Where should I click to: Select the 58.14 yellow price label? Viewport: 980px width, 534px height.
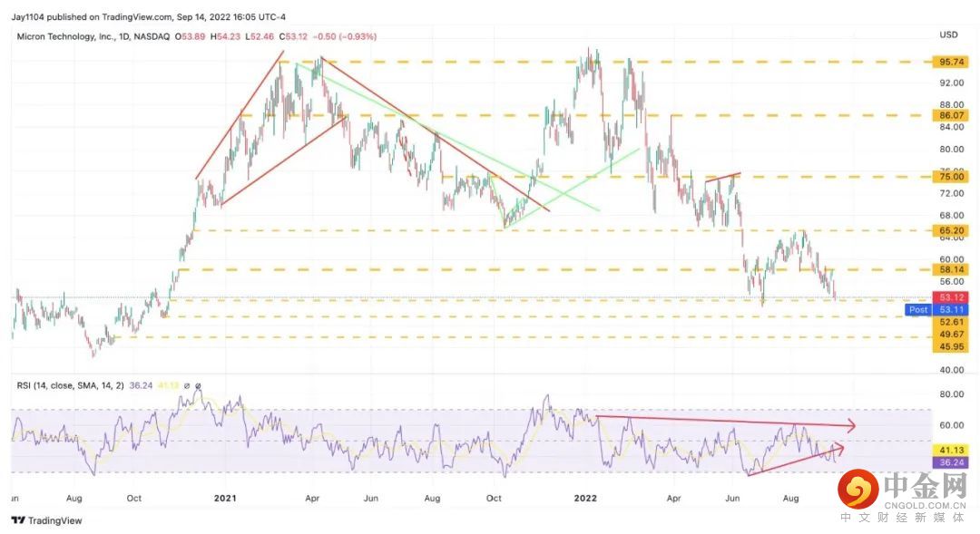951,270
